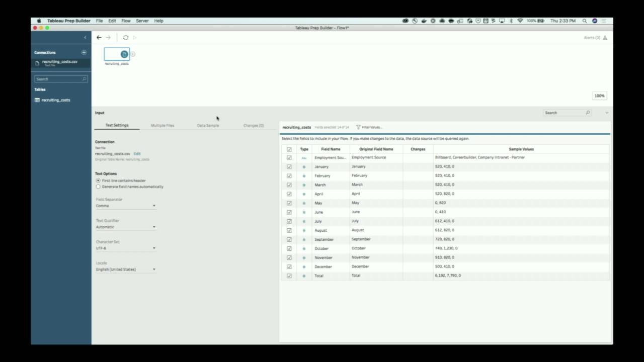The width and height of the screenshot is (644, 362).
Task: Open the Bluetooth status menu
Action: click(x=511, y=21)
